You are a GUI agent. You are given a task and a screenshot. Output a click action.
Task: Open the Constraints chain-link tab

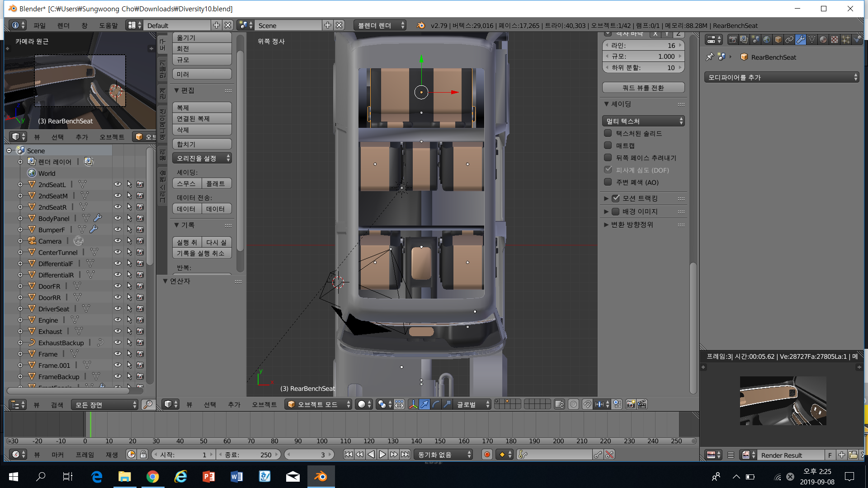789,40
